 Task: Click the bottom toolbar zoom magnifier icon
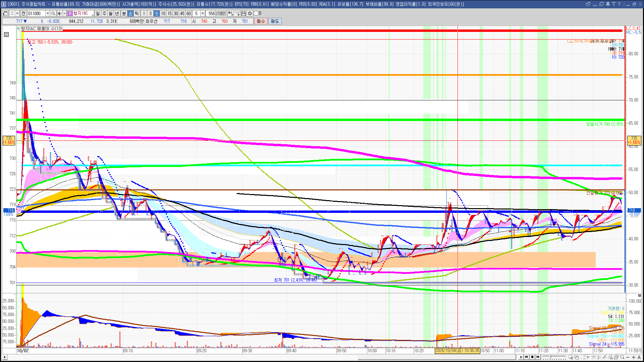click(622, 357)
